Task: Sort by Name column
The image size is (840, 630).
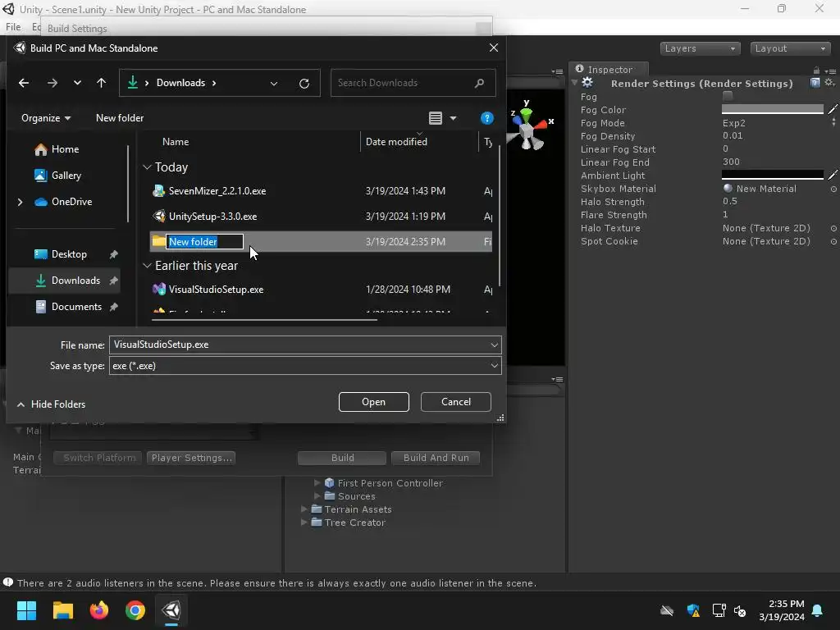Action: click(176, 142)
